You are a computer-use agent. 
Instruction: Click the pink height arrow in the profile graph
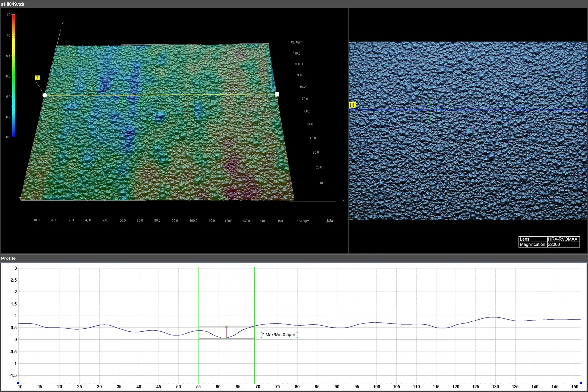click(x=227, y=332)
